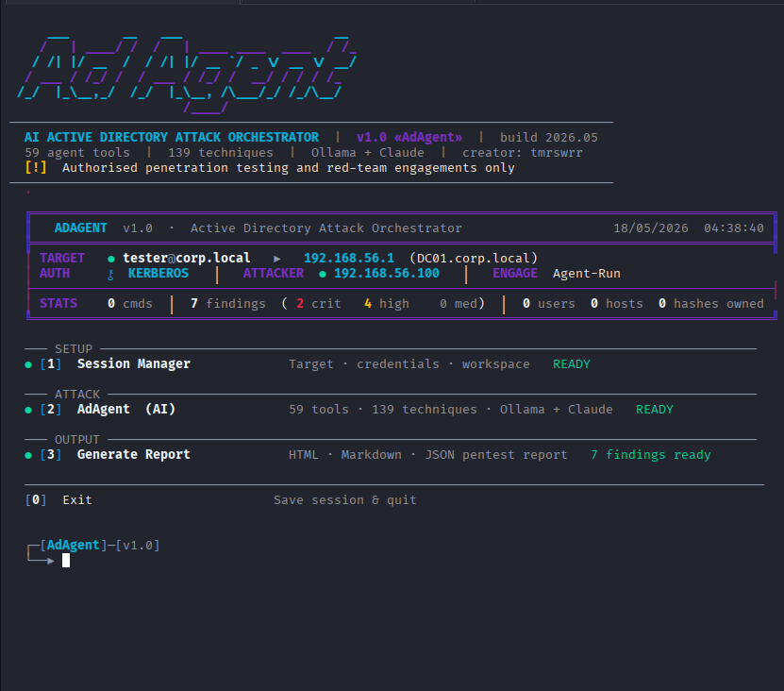Click the time 04:38:40 in header
Image resolution: width=784 pixels, height=691 pixels.
[734, 228]
